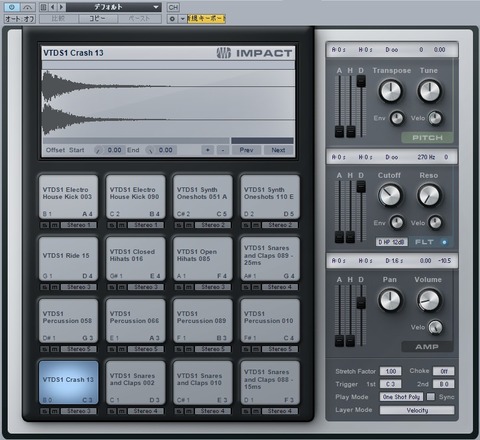The width and height of the screenshot is (480, 440).
Task: Click the Trigger 1st C 3 field
Action: tap(390, 384)
